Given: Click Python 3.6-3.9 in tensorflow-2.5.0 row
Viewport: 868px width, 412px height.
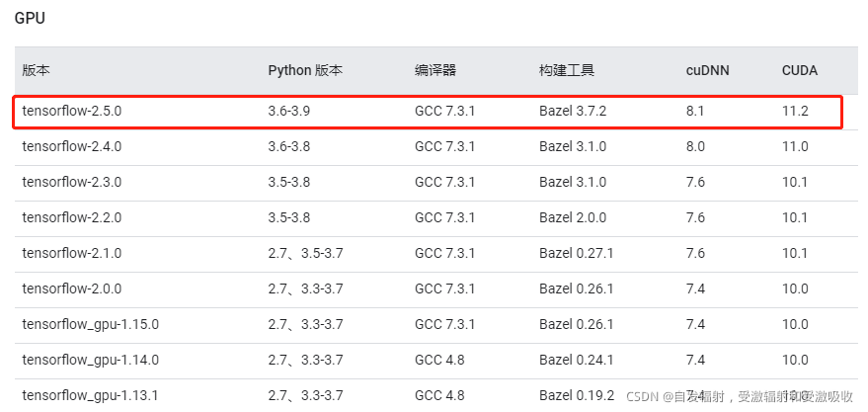Looking at the screenshot, I should tap(289, 111).
